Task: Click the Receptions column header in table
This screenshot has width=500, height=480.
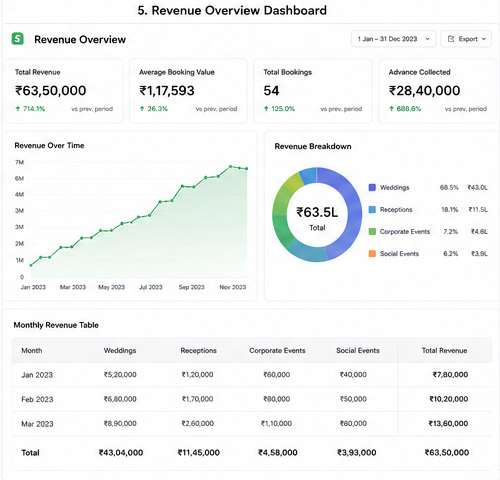Action: click(x=199, y=350)
